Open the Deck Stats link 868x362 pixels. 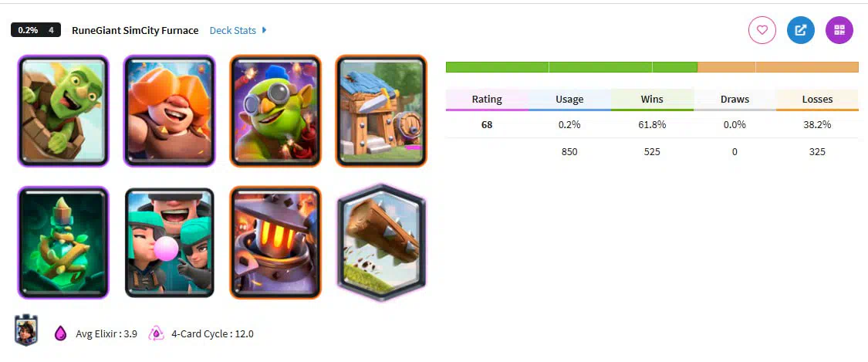coord(232,30)
